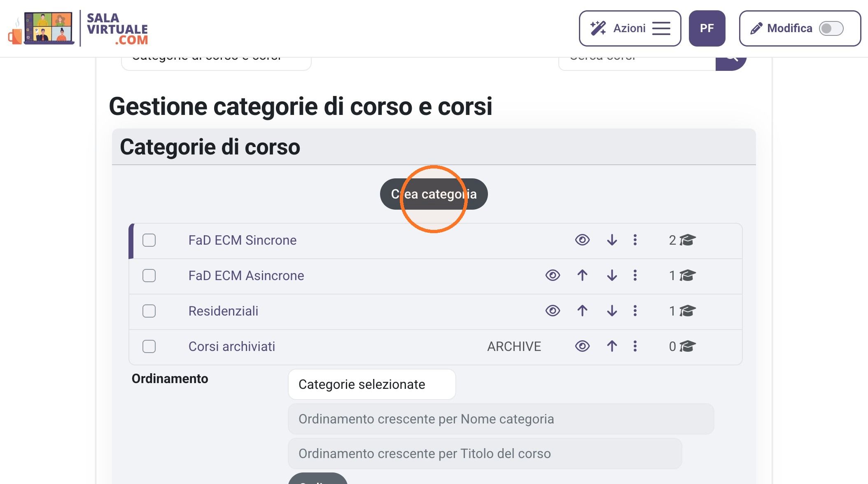Open the Residenziali category link
Screen dimensions: 868x484
pyautogui.click(x=224, y=311)
